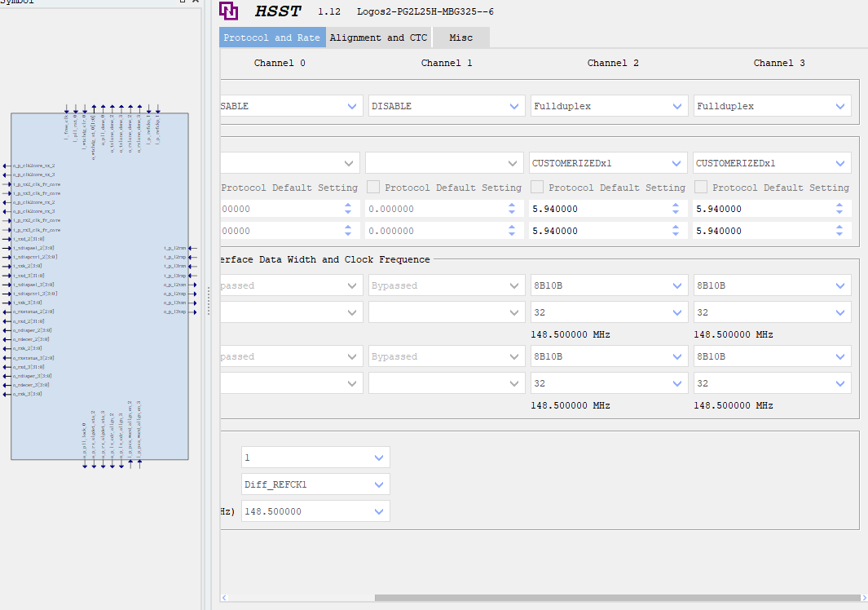Expand Channel 2 Fullduplex dropdown
Image resolution: width=868 pixels, height=610 pixels.
(x=609, y=106)
